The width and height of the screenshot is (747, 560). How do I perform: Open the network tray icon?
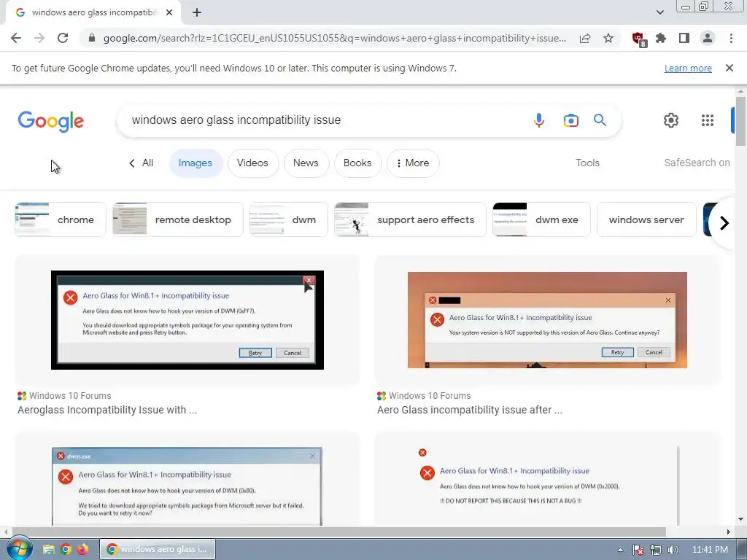point(656,550)
